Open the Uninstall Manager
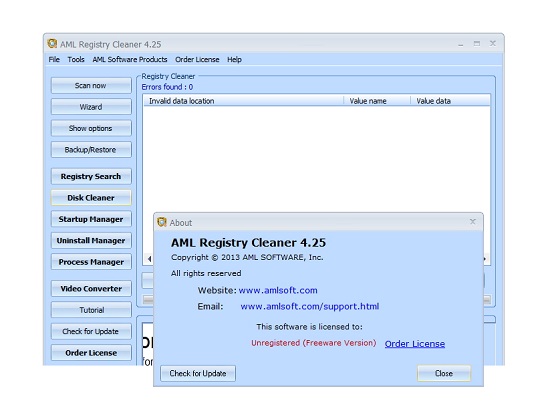The image size is (550, 419). pos(91,241)
